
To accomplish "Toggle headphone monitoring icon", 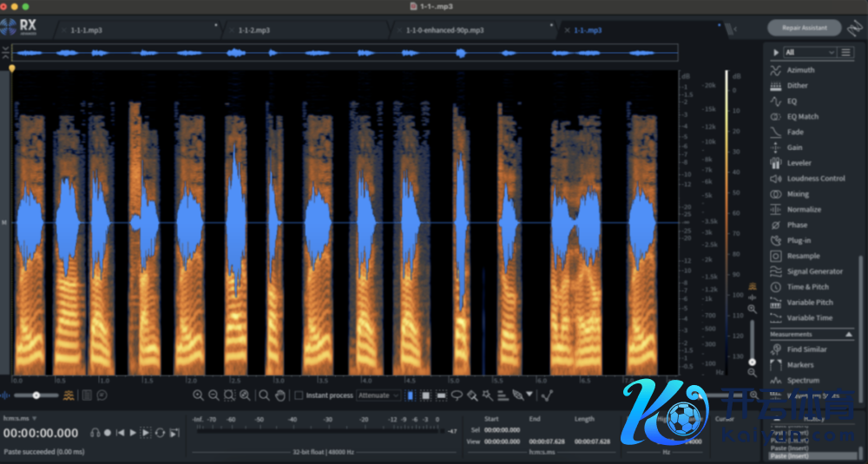I will [95, 433].
